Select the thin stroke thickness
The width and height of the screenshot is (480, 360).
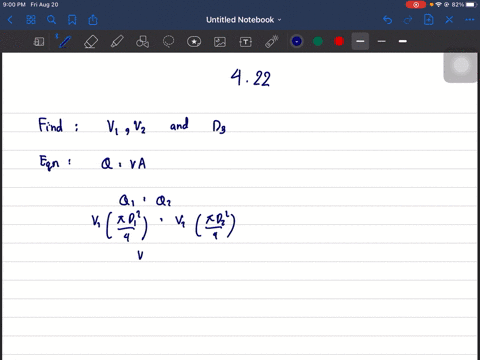pos(382,41)
